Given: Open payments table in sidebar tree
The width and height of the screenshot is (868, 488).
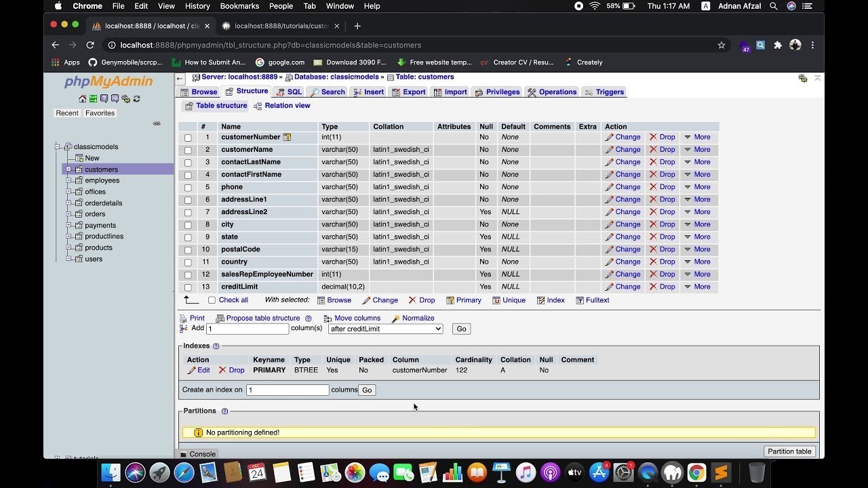Looking at the screenshot, I should 100,225.
